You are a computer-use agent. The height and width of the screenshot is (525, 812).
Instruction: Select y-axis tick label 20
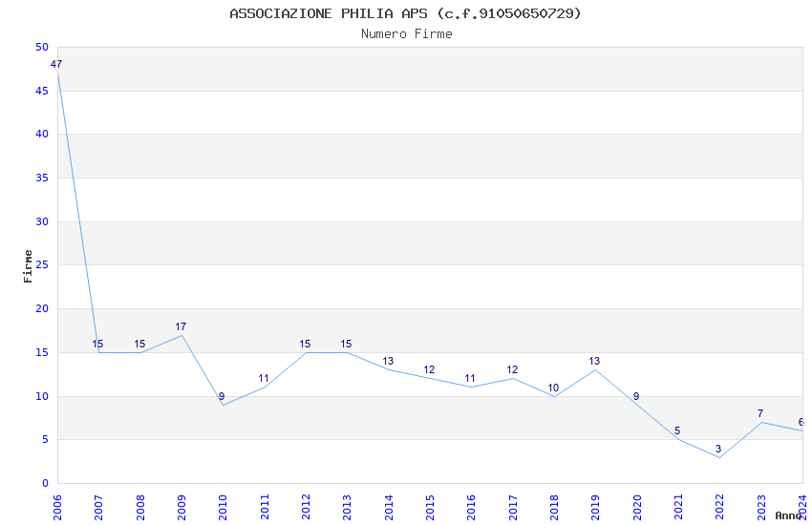pos(42,308)
